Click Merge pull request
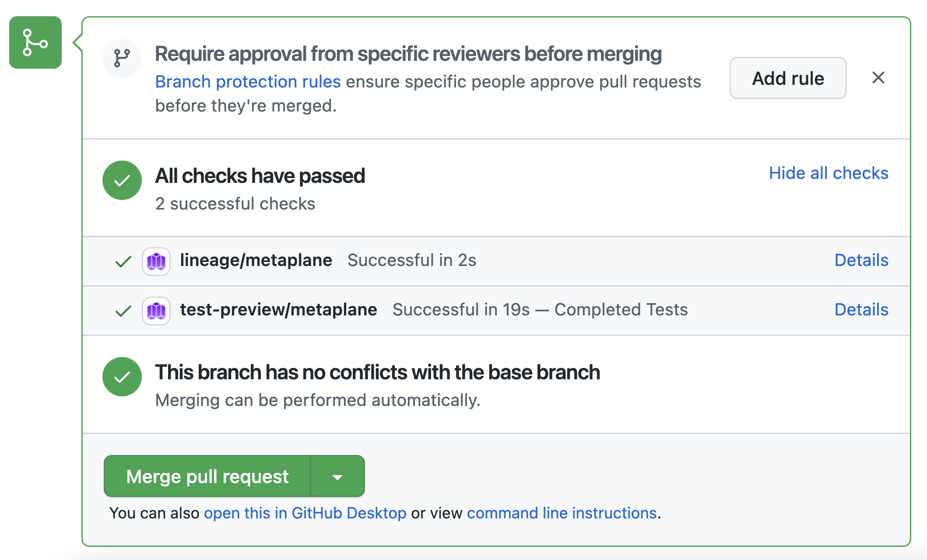 207,476
